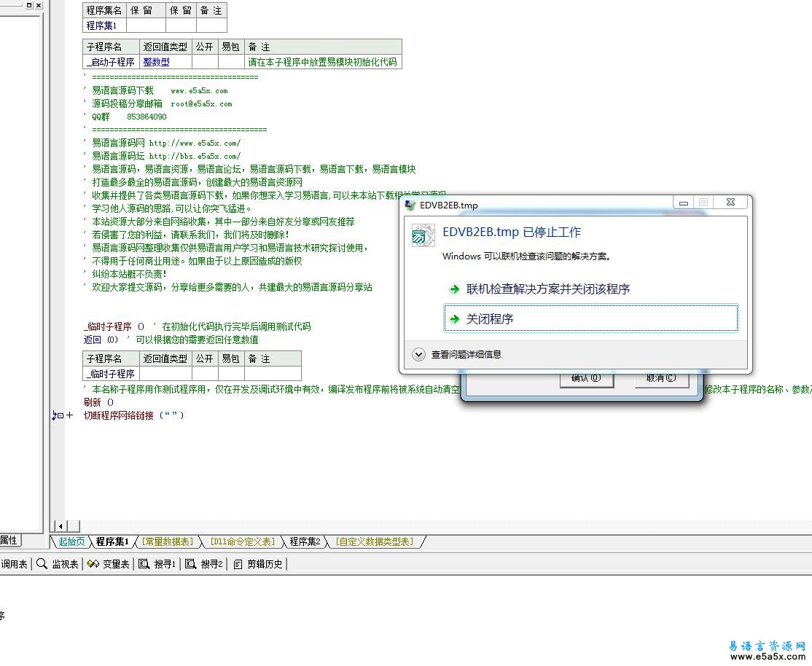Minimize the EDVB2EB.tmp crash dialog
812x666 pixels.
point(684,202)
